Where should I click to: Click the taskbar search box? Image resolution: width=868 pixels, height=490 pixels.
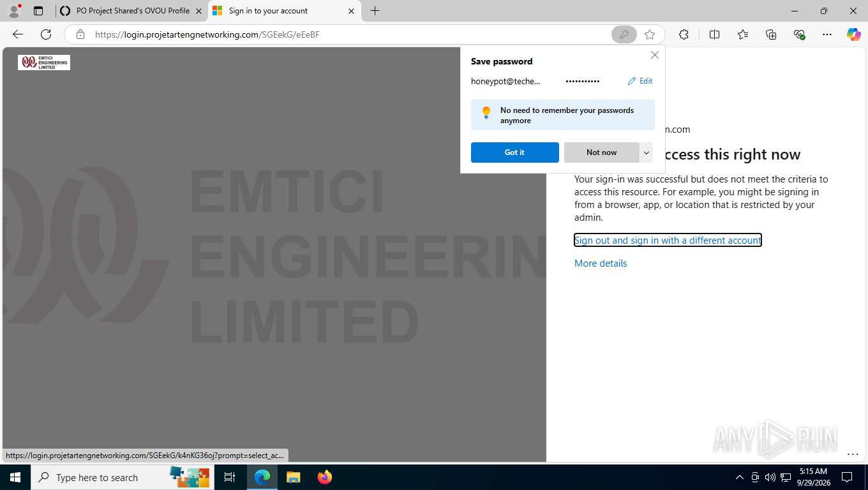(x=121, y=477)
